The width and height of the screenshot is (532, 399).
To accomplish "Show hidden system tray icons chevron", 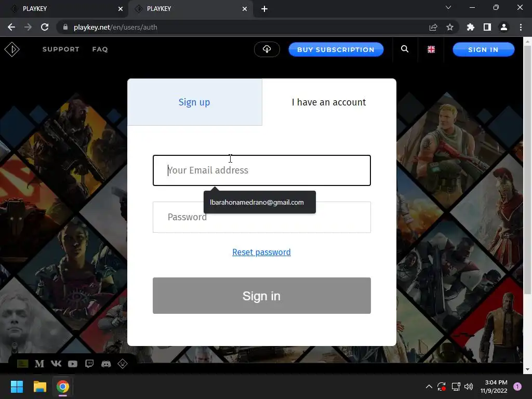I will (x=429, y=387).
